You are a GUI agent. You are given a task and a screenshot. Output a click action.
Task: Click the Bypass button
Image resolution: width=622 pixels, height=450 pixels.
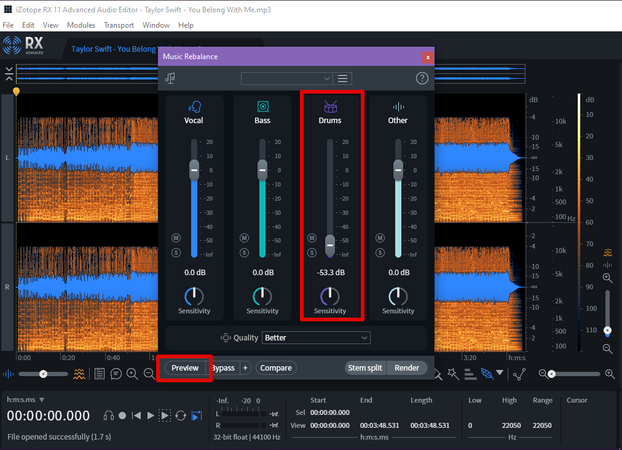[x=223, y=368]
